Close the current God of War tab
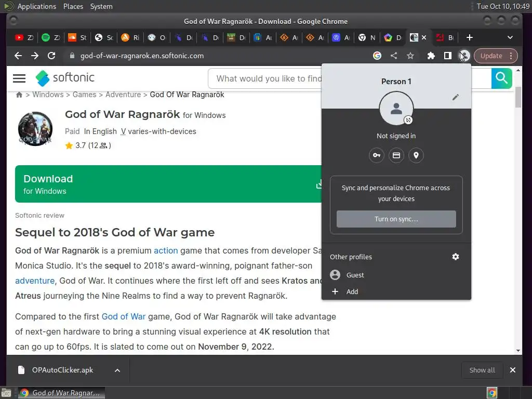Viewport: 532px width, 399px height. pyautogui.click(x=424, y=37)
